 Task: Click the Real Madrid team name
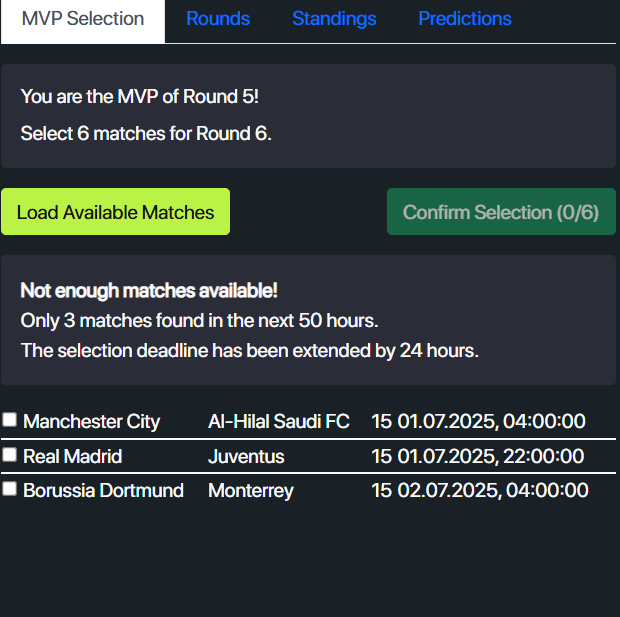pyautogui.click(x=72, y=456)
